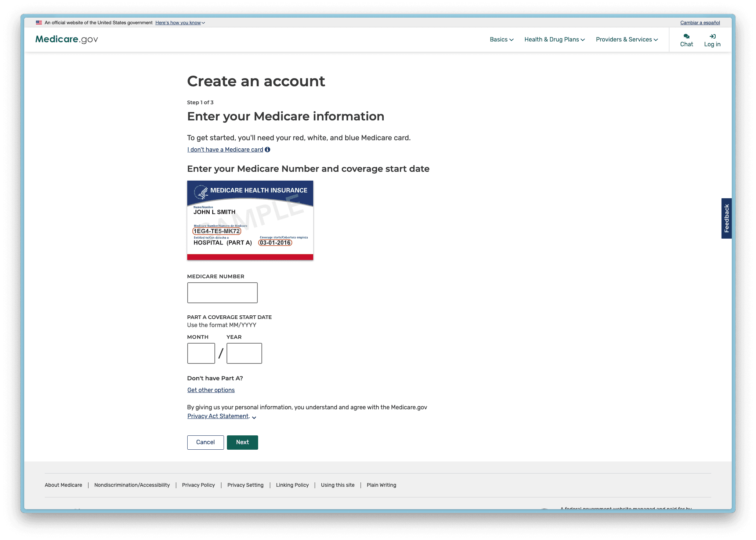Expand the Basics menu
756x540 pixels.
point(502,40)
